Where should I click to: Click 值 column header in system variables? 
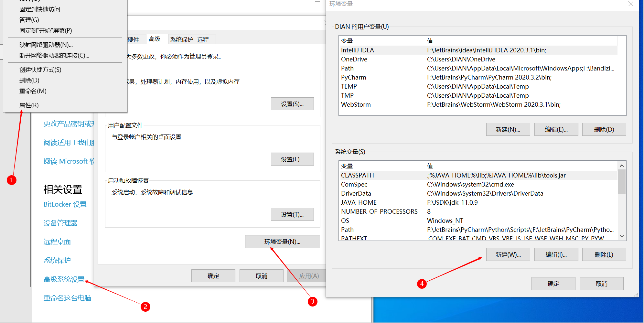[521, 166]
